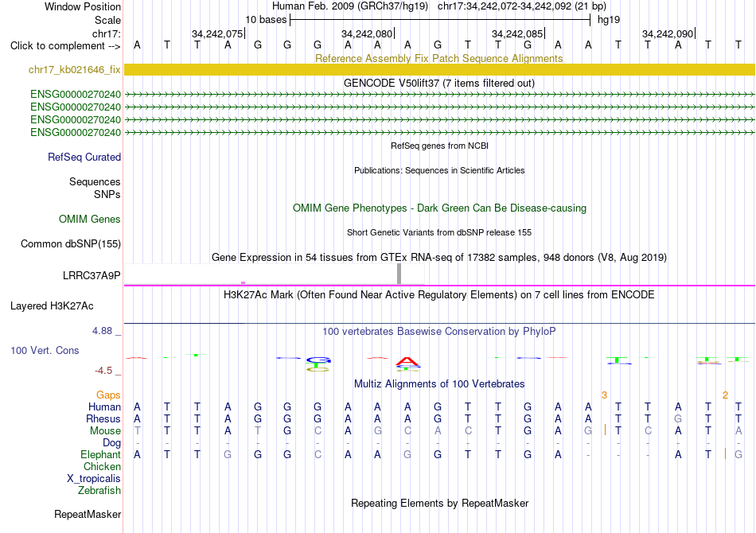Click the orange gap count 3 in the Gaps row
Image resolution: width=756 pixels, height=533 pixels.
pyautogui.click(x=604, y=395)
